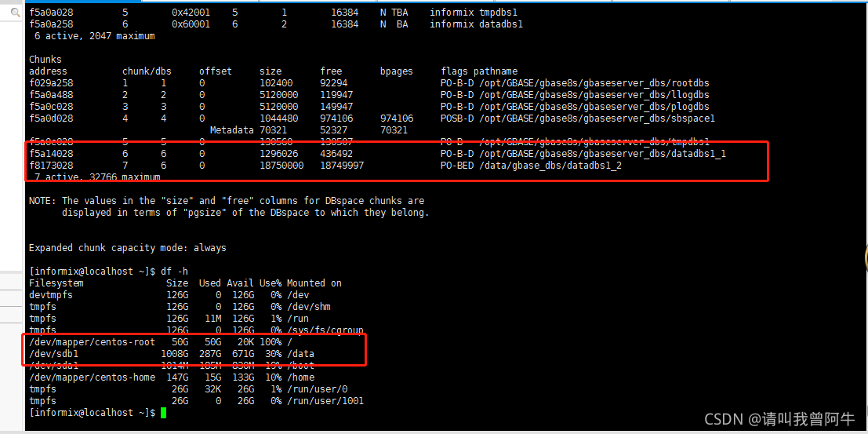The height and width of the screenshot is (434, 868).
Task: Click the 'Mounted on' column header
Action: click(x=314, y=283)
